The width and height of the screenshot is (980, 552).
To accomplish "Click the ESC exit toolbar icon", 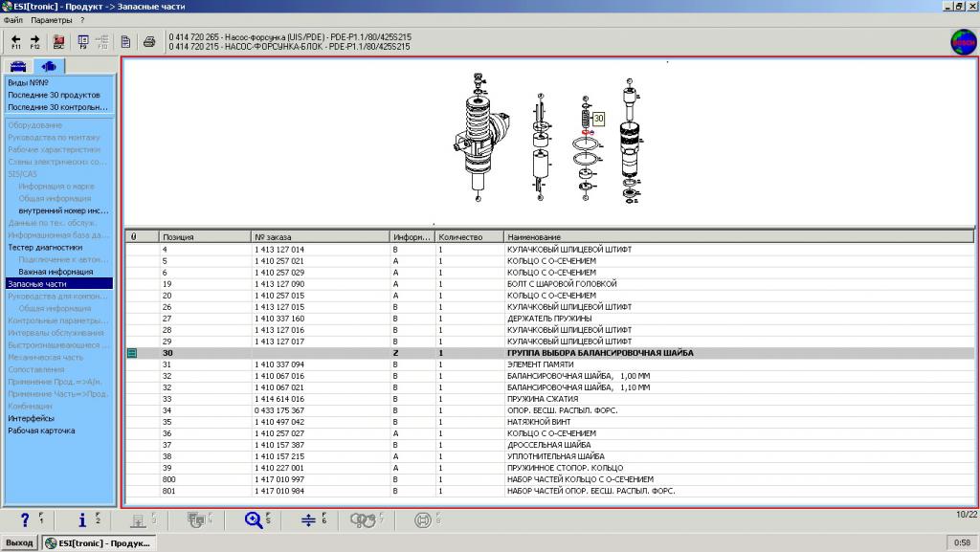I will coord(58,42).
